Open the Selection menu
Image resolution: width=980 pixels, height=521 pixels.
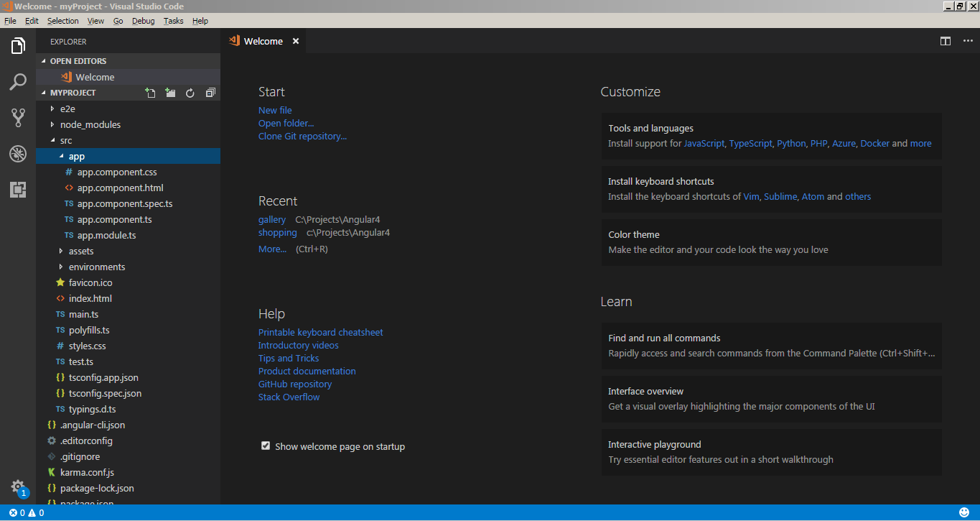[63, 21]
